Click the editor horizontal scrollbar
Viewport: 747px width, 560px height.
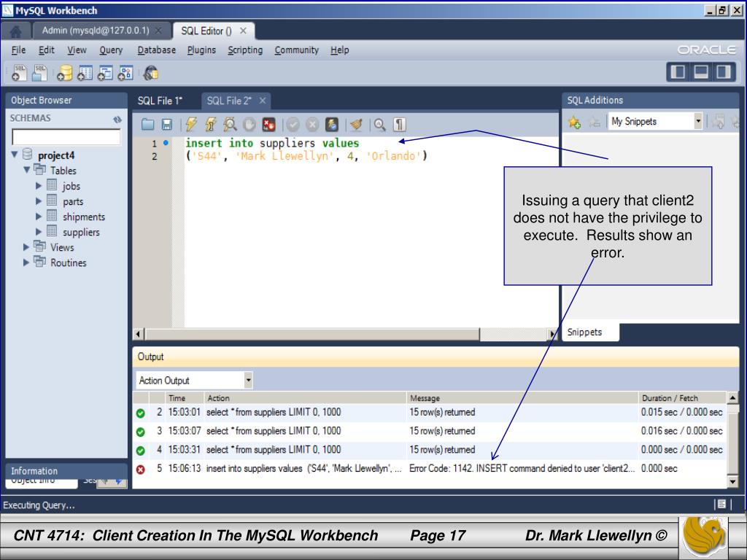tap(312, 334)
